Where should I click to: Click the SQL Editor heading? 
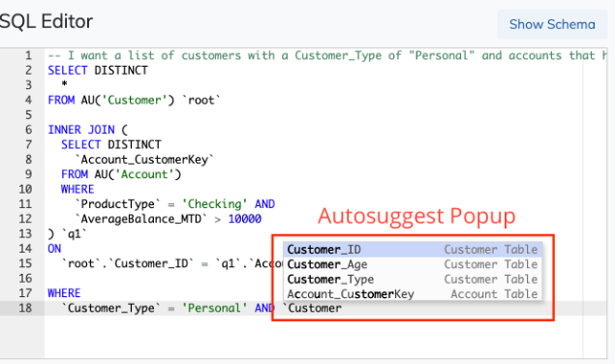46,21
